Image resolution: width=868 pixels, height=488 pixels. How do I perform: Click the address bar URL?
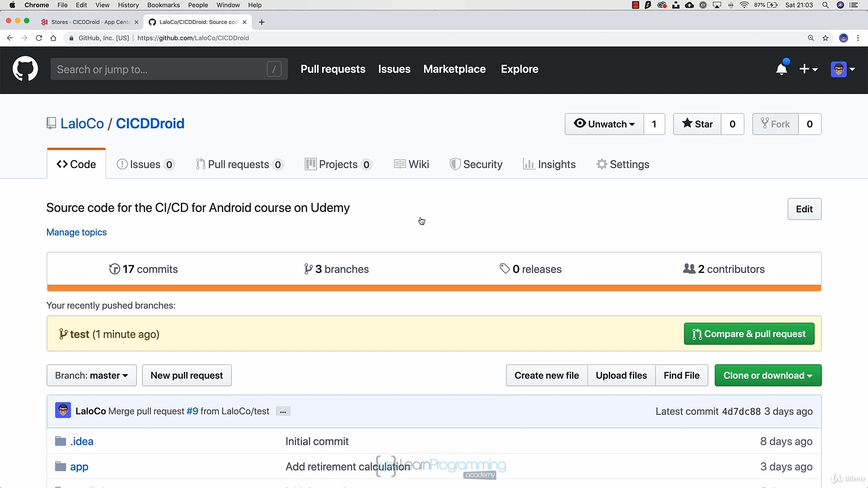pyautogui.click(x=193, y=38)
